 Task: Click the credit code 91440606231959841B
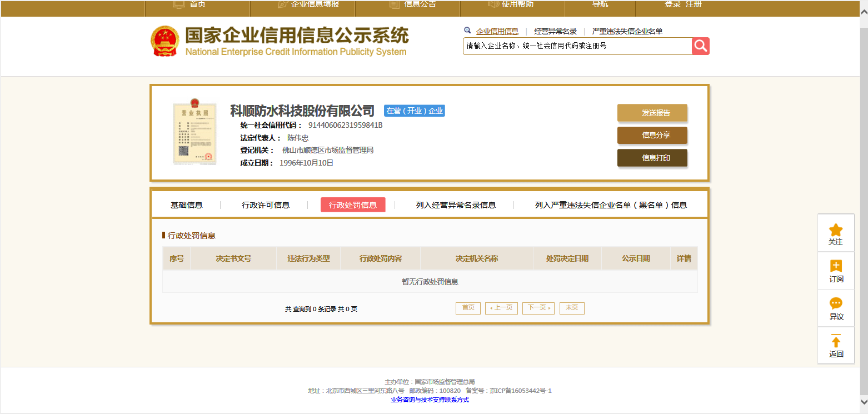[x=346, y=125]
